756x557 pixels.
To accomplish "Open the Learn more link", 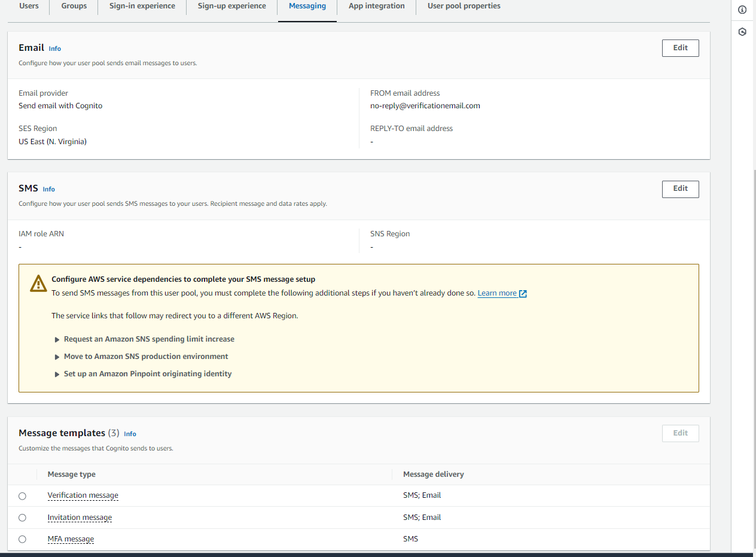I will 497,293.
